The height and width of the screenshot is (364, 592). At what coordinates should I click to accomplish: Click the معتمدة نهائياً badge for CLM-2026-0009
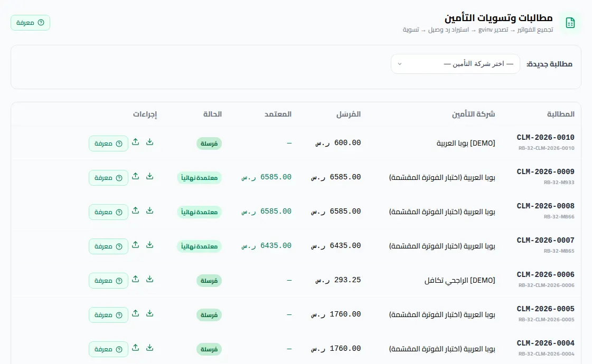pos(199,178)
